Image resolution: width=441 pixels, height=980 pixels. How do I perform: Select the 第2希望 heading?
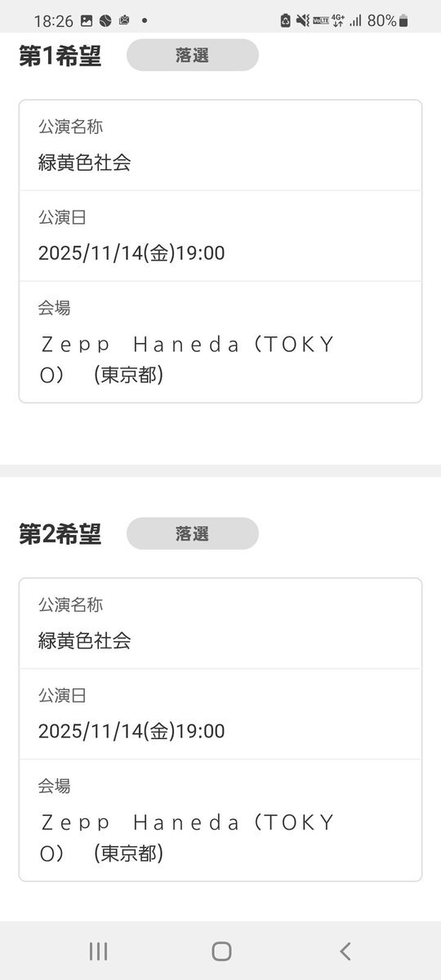point(60,534)
